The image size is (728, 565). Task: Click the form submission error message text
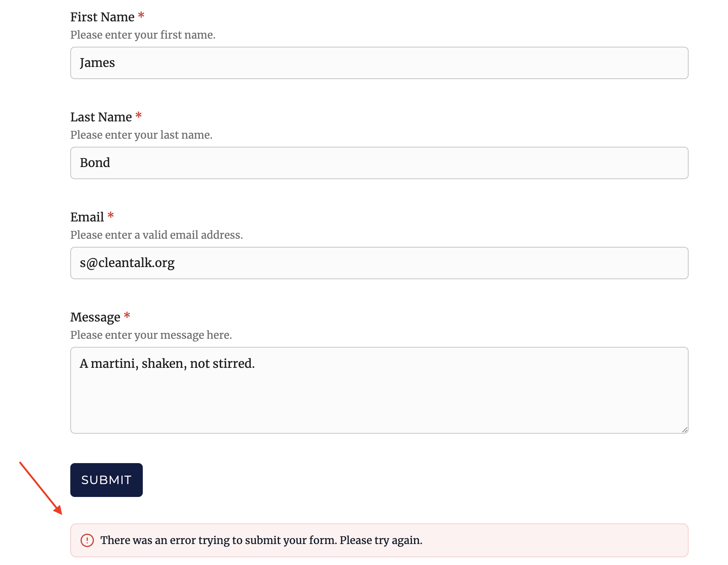coord(261,540)
